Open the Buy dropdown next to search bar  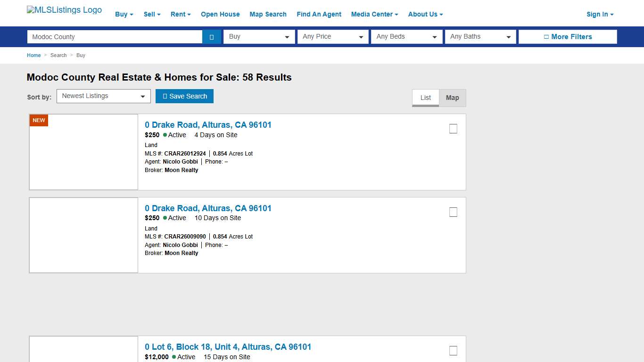click(x=259, y=36)
